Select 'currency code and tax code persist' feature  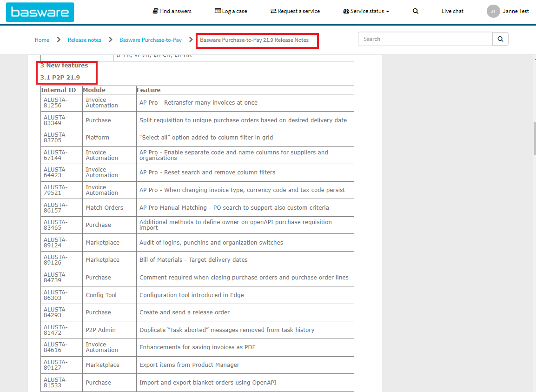pos(242,190)
